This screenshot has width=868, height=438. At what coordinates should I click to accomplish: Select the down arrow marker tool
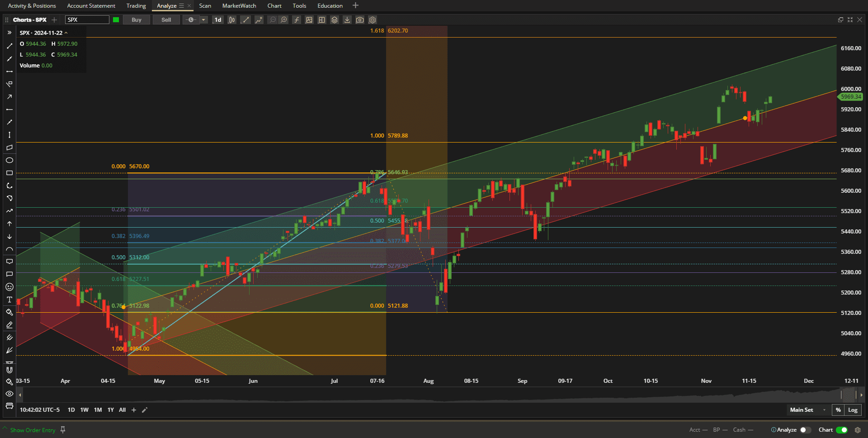[9, 236]
